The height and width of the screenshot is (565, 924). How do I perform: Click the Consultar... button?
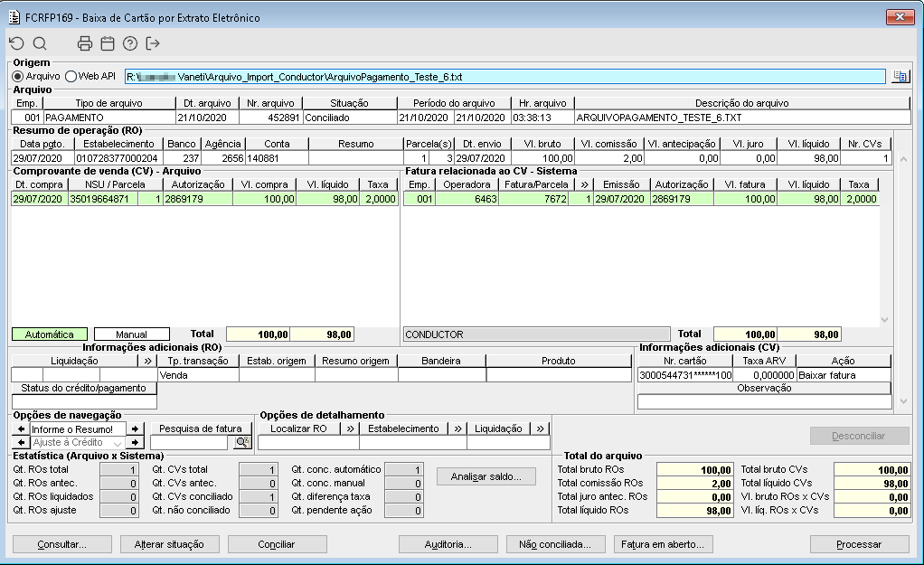61,544
